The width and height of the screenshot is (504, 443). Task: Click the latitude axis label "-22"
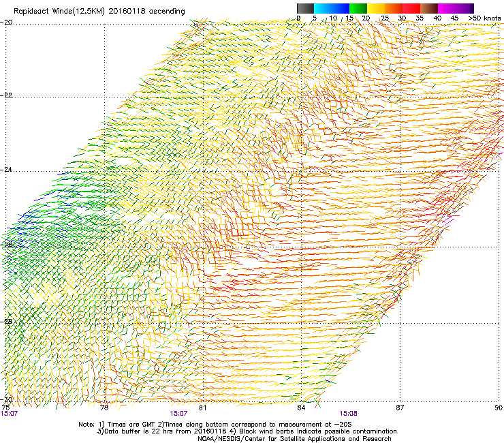tap(6, 95)
